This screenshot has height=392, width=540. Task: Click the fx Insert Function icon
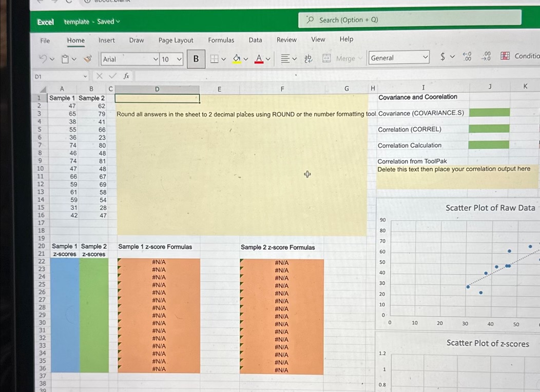[126, 76]
